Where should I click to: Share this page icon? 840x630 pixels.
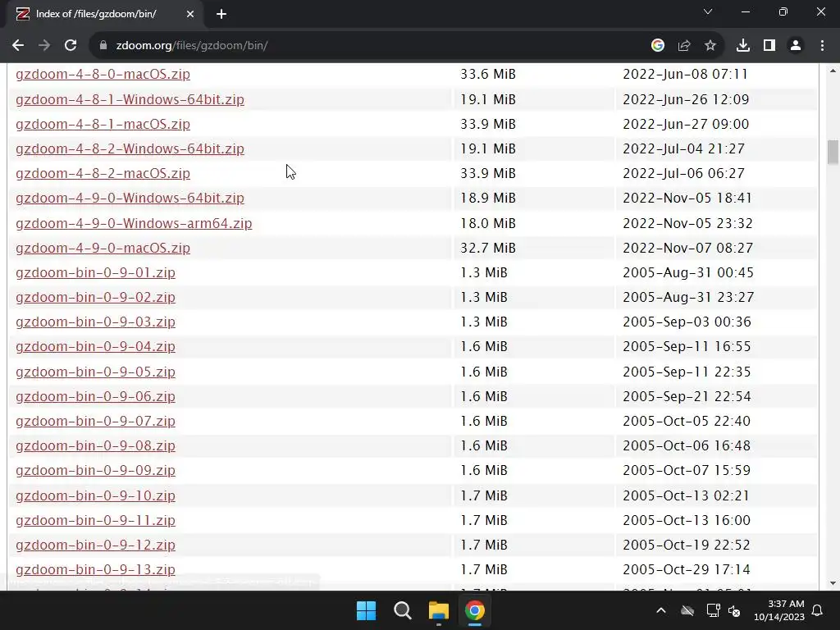684,46
